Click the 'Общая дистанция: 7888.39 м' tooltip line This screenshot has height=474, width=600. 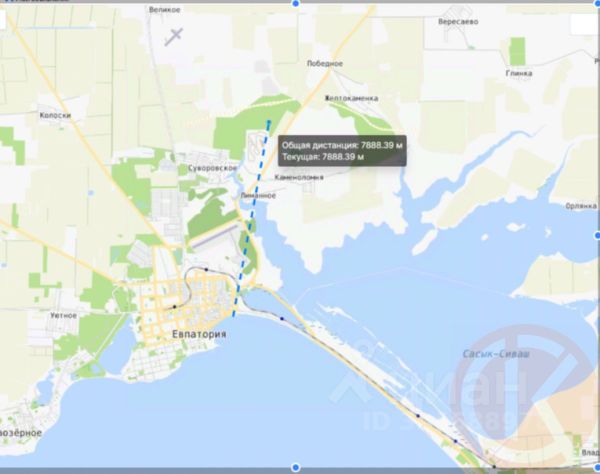(x=342, y=145)
